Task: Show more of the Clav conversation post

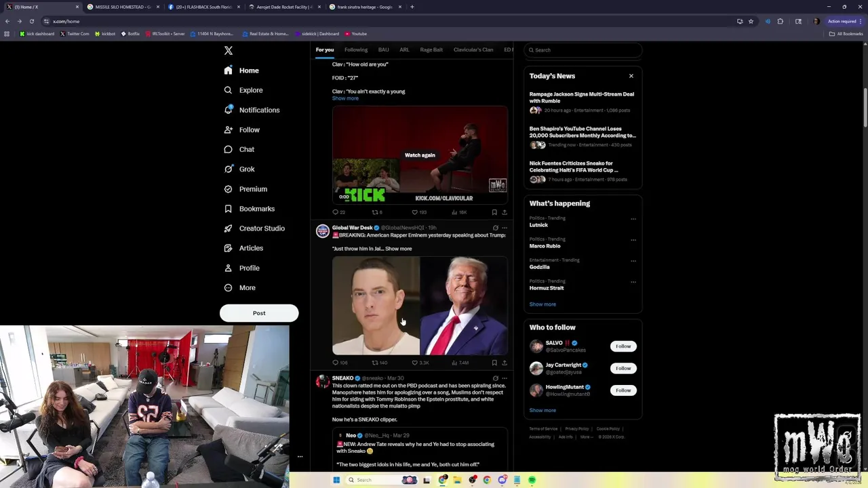Action: 345,98
